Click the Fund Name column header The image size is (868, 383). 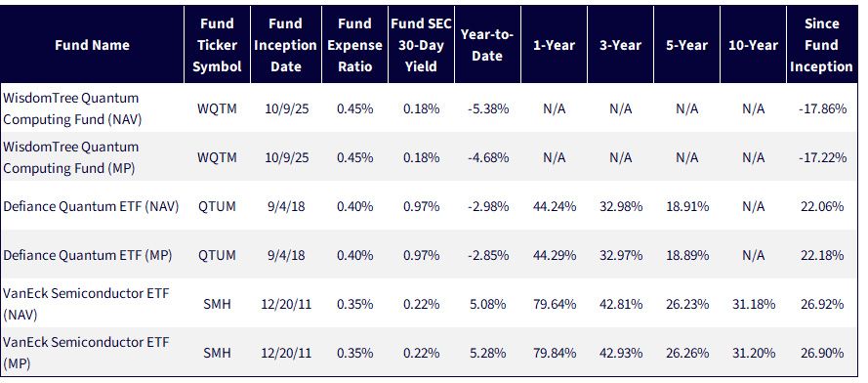tap(92, 46)
